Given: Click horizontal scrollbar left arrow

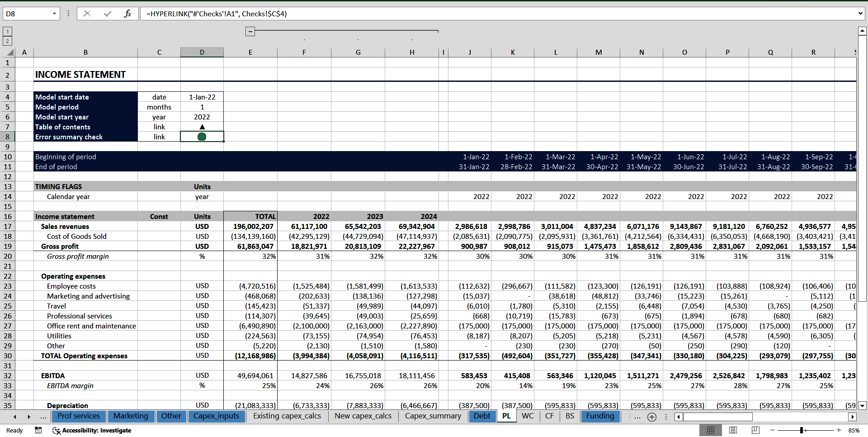Looking at the screenshot, I should (x=679, y=417).
